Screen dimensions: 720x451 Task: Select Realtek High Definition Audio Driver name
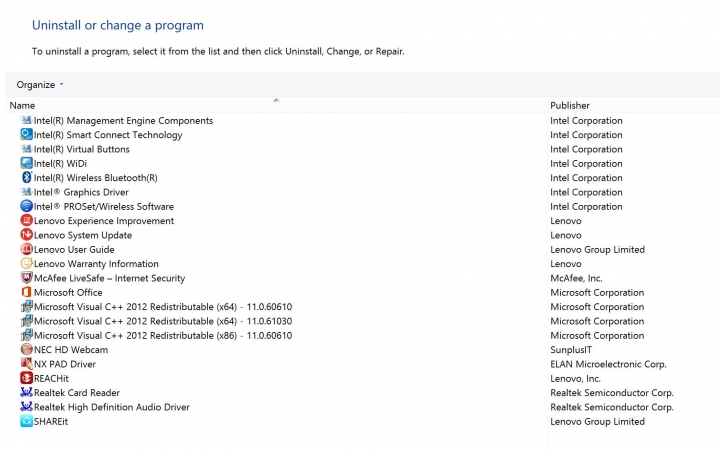(112, 406)
